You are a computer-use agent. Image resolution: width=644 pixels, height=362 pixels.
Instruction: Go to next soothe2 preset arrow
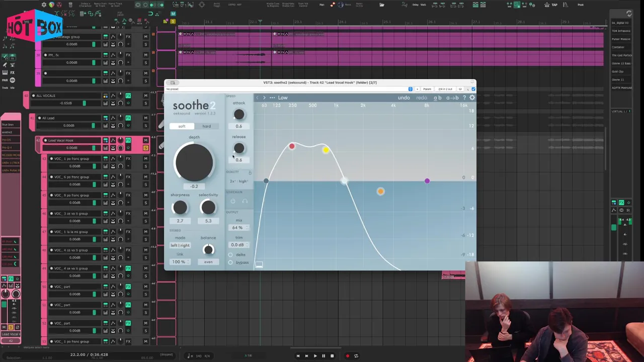[264, 98]
